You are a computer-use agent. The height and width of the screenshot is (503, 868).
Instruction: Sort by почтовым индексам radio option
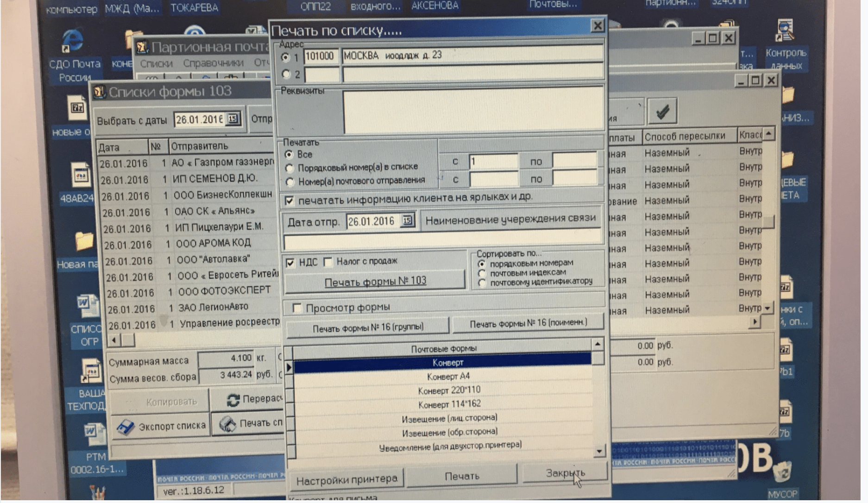click(482, 273)
